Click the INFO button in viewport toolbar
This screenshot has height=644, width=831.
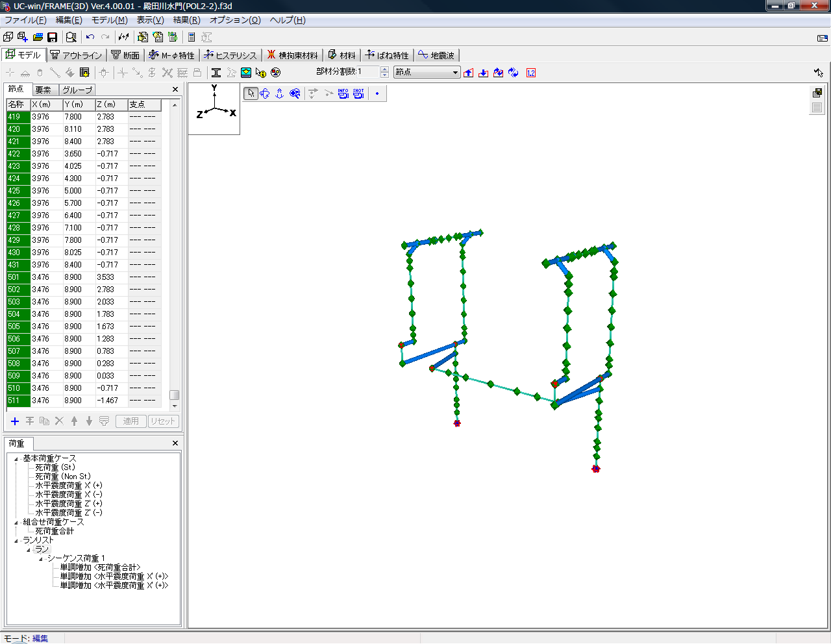(x=343, y=93)
